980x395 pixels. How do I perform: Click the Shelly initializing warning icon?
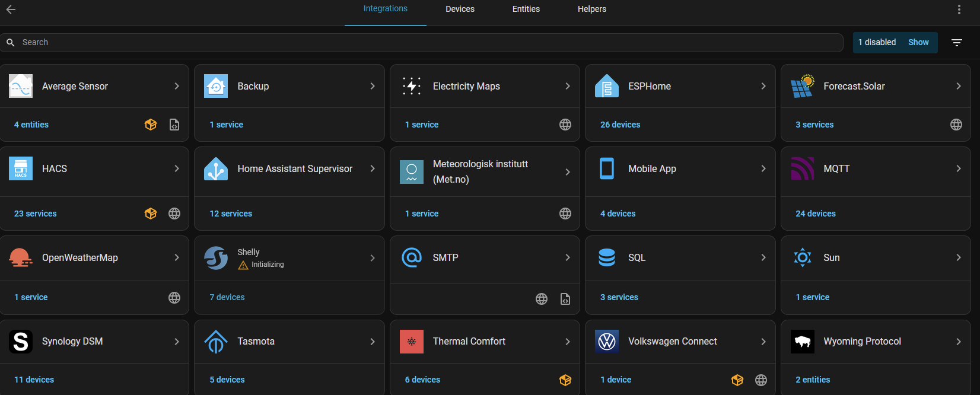(243, 265)
